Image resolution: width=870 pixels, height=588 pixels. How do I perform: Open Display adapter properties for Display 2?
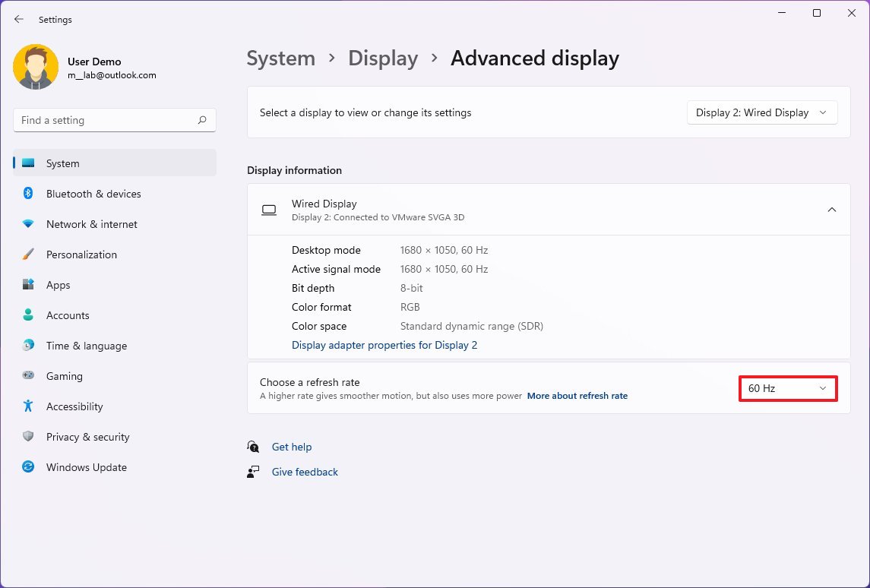(x=384, y=345)
